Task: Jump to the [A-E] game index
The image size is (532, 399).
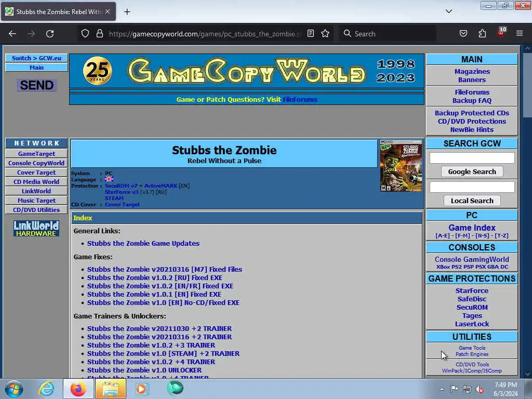Action: 443,236
